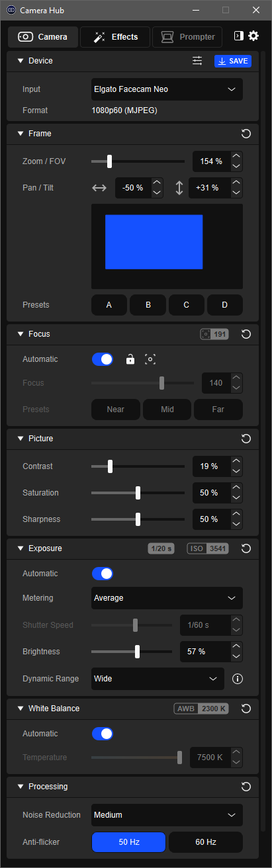Switch to the Prompter tab
Viewport: 272px width, 868px height.
[x=187, y=37]
